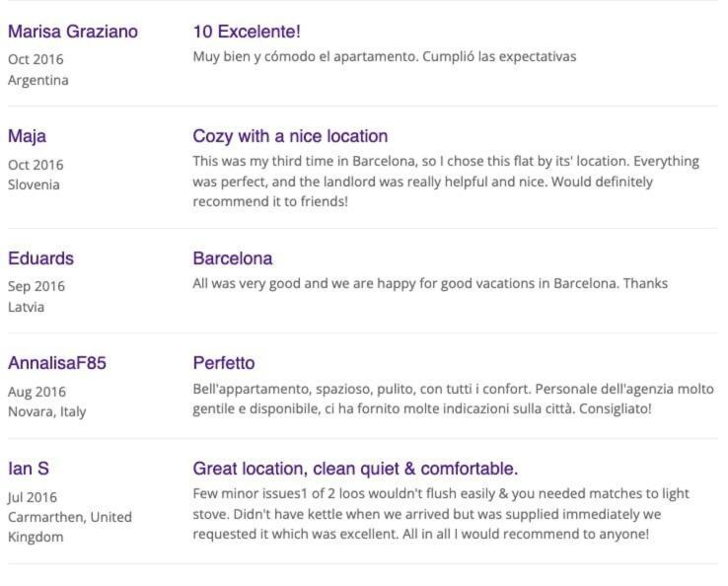Open AnnalisaF85's reviewer profile name

(x=57, y=363)
